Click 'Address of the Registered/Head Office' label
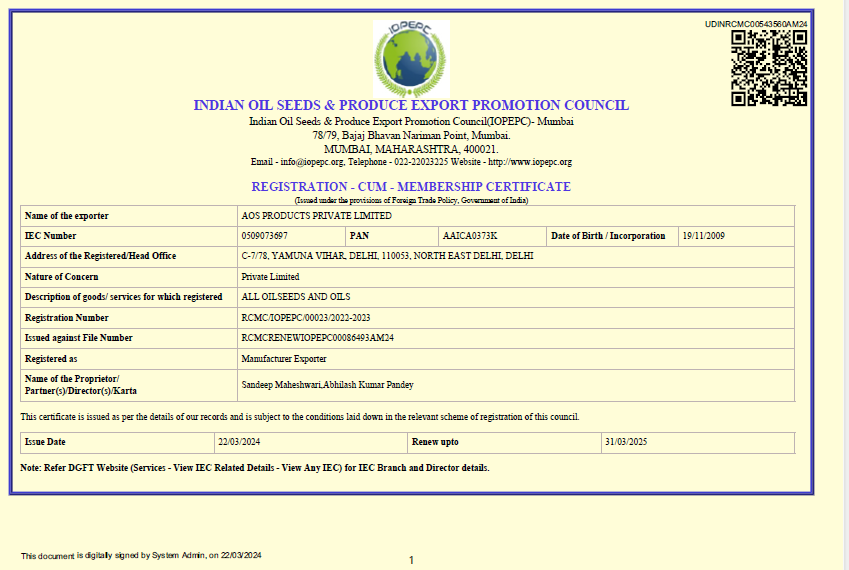Screen dimensions: 849x570 [101, 256]
